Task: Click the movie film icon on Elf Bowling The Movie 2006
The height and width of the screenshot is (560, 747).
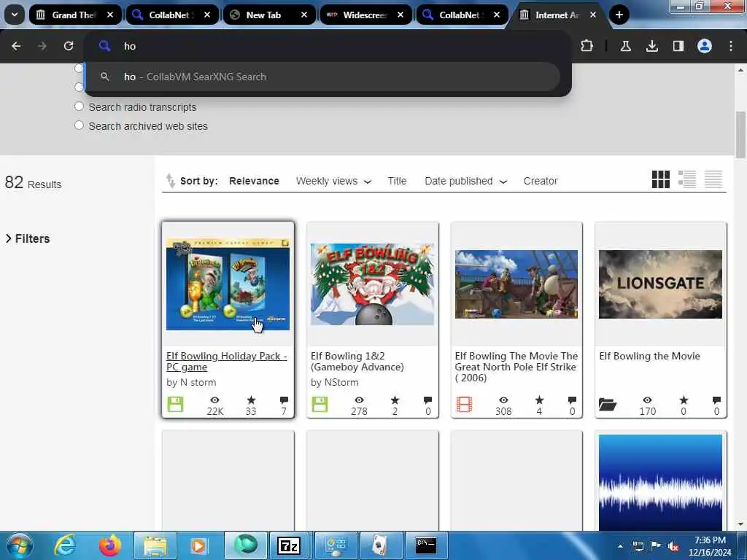Action: click(x=464, y=404)
